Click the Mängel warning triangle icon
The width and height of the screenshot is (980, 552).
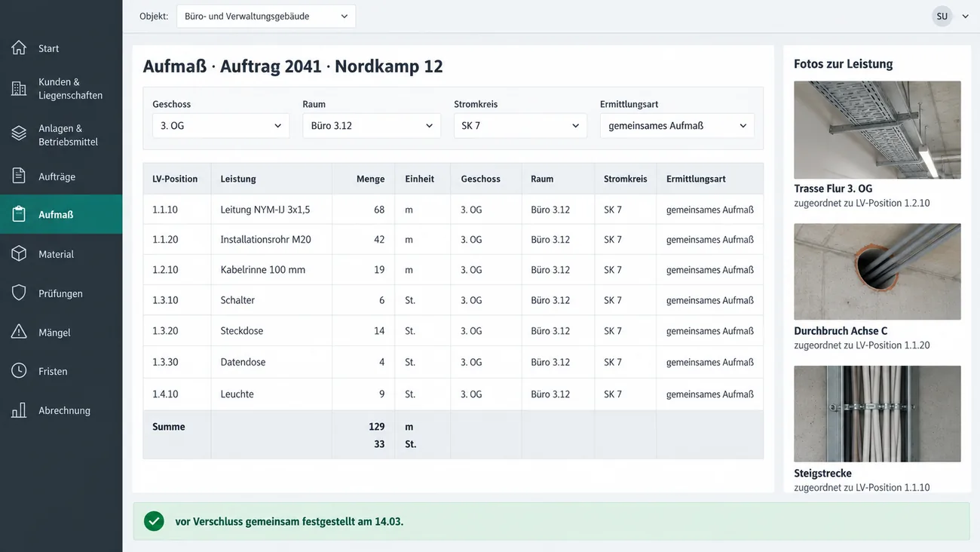(19, 333)
